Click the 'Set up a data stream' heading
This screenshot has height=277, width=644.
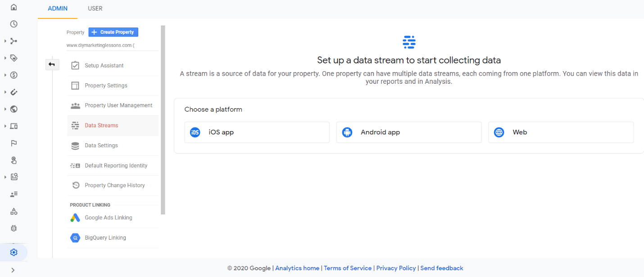tap(409, 60)
